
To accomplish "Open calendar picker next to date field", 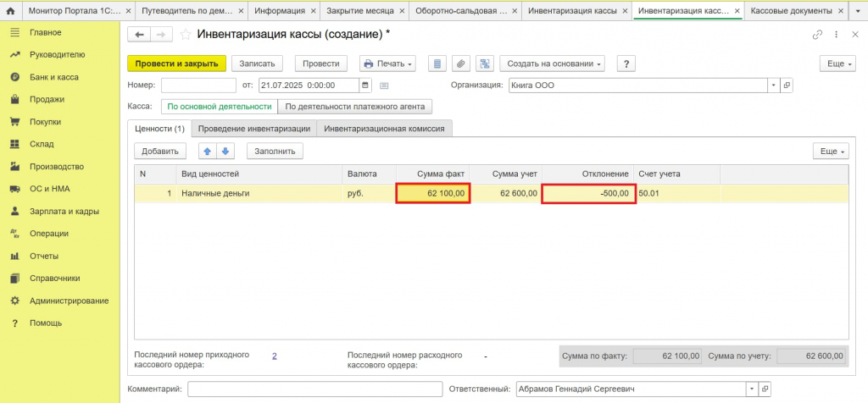I will click(x=365, y=86).
